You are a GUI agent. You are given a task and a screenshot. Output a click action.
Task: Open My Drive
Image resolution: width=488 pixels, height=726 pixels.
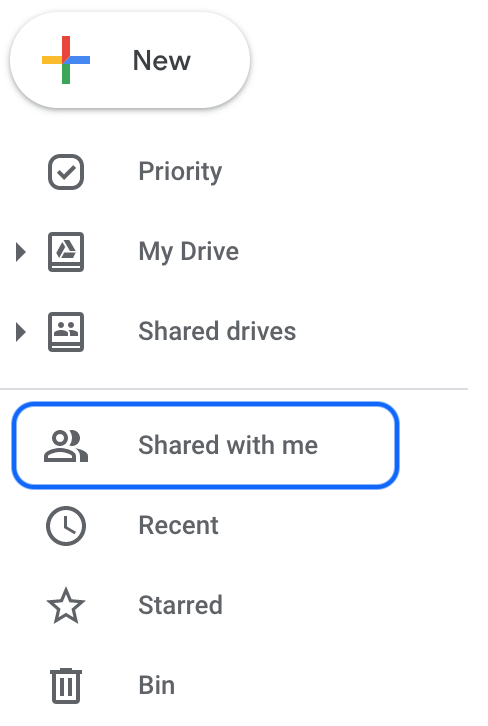pyautogui.click(x=188, y=252)
